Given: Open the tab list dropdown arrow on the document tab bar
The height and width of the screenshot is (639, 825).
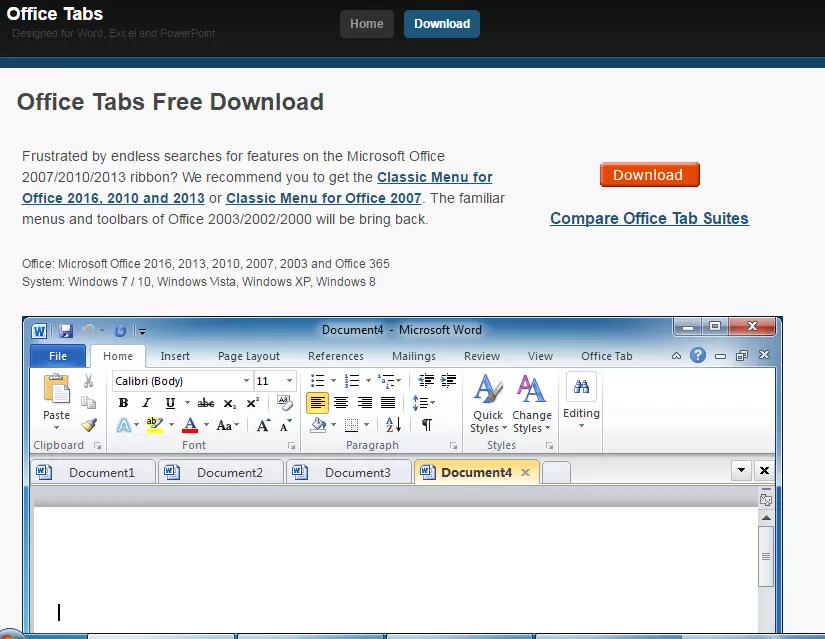Looking at the screenshot, I should [x=741, y=470].
